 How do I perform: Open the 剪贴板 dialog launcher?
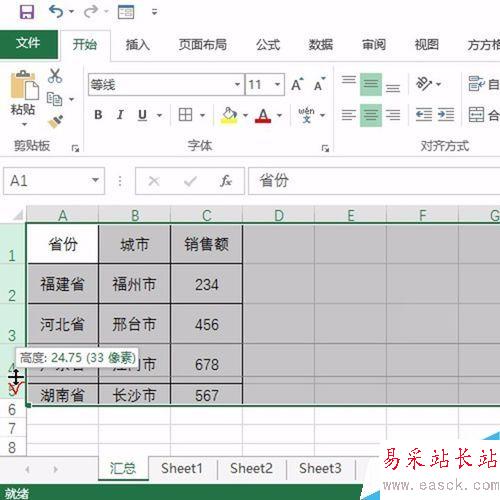click(75, 148)
